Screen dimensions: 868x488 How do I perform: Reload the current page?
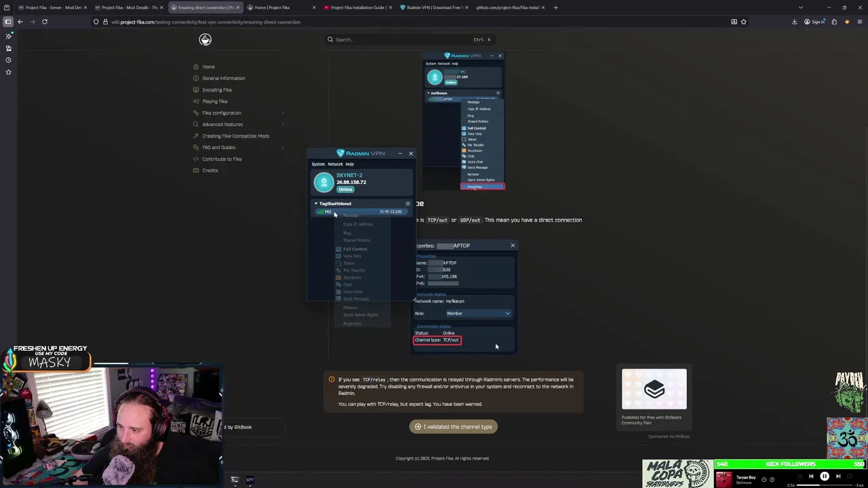tap(45, 22)
